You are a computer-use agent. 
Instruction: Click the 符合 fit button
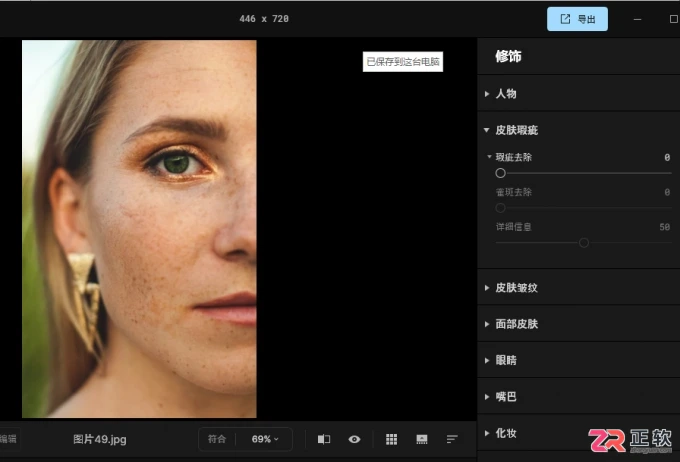click(217, 439)
